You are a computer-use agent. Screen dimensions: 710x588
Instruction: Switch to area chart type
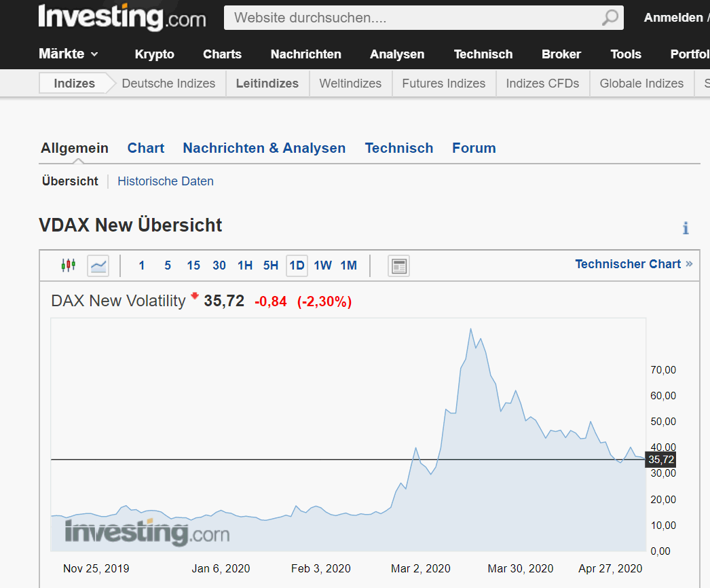point(98,265)
